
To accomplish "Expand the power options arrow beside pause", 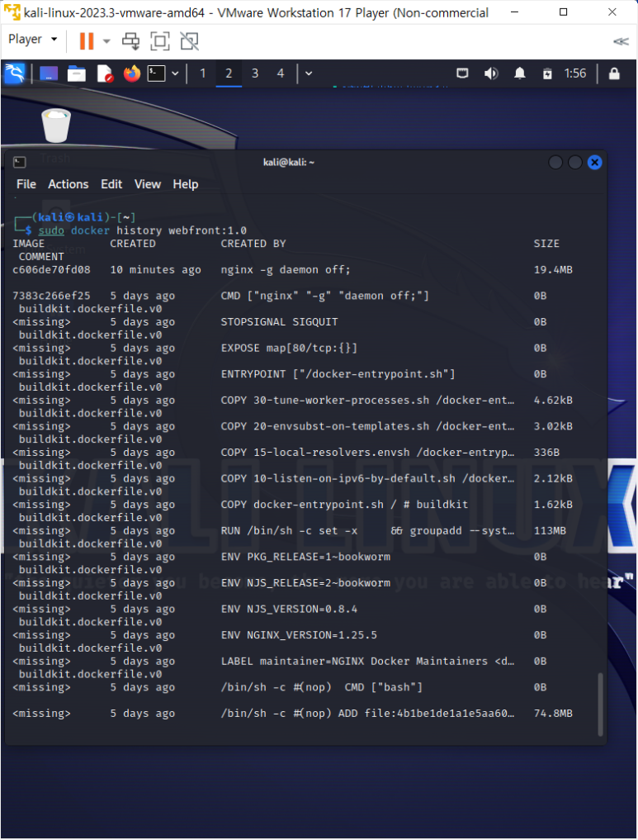I will 106,41.
